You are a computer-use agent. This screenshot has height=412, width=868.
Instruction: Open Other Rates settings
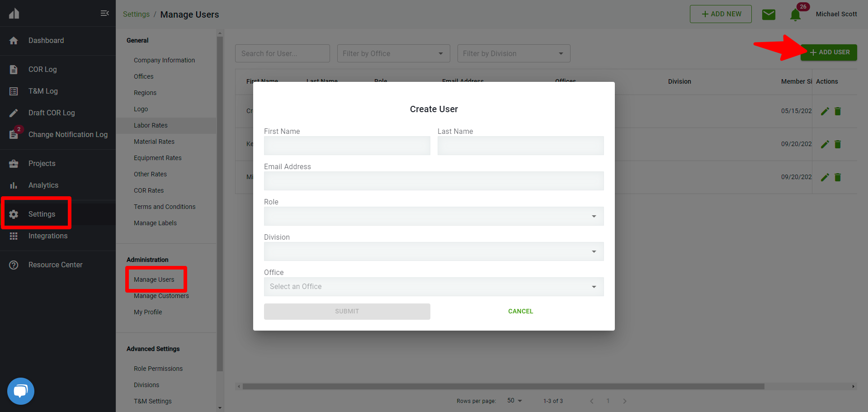click(x=150, y=174)
